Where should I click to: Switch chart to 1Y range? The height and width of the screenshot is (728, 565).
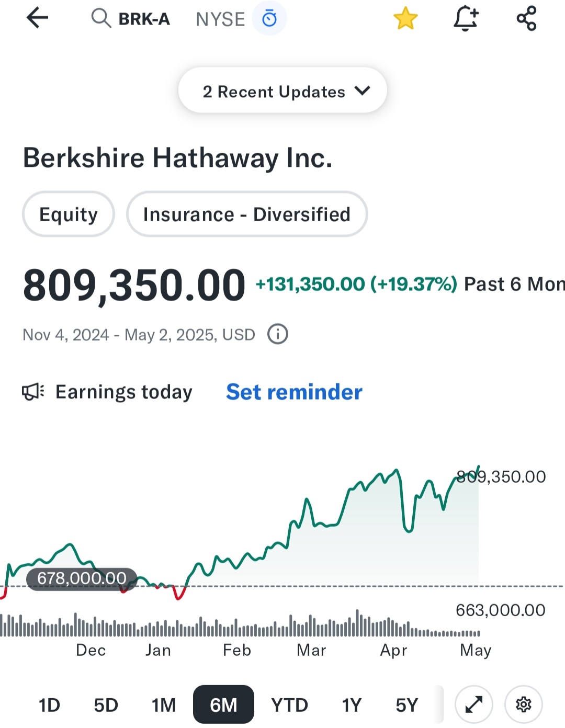pyautogui.click(x=352, y=705)
